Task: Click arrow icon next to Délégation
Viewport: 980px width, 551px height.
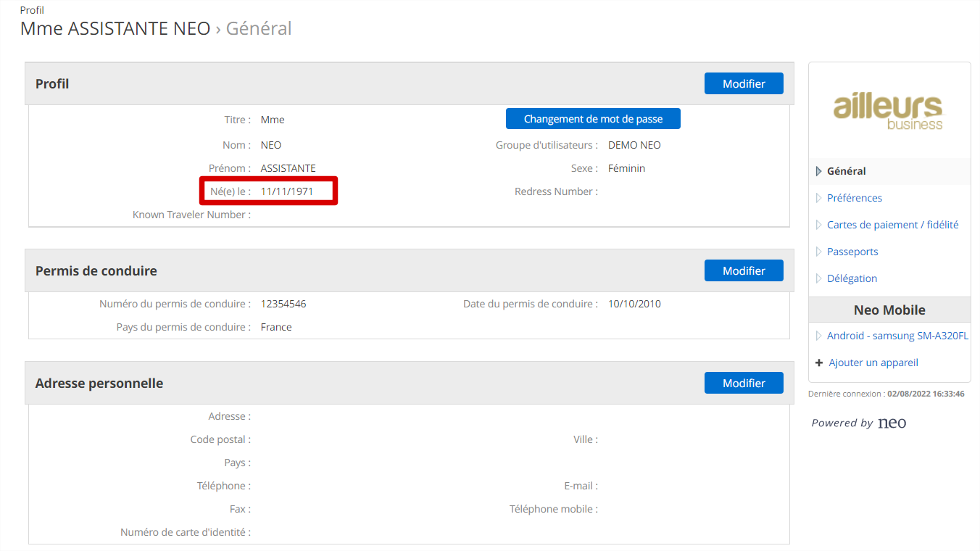Action: click(819, 278)
